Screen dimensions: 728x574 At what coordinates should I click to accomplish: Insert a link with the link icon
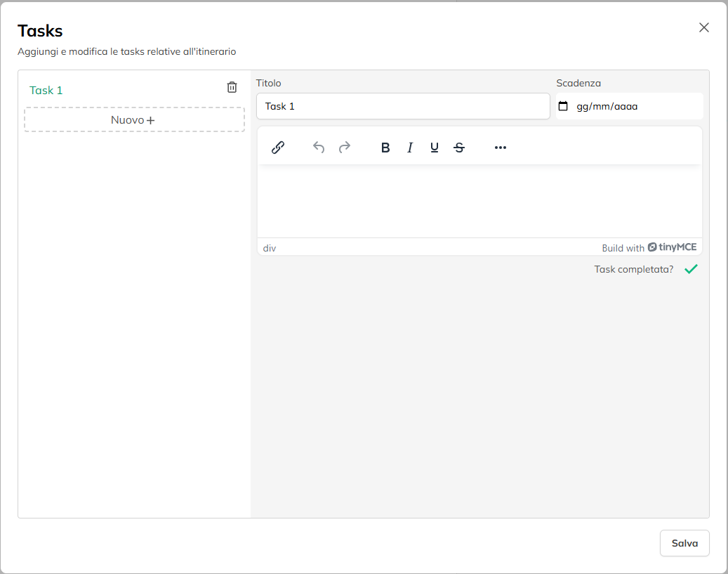(x=278, y=148)
